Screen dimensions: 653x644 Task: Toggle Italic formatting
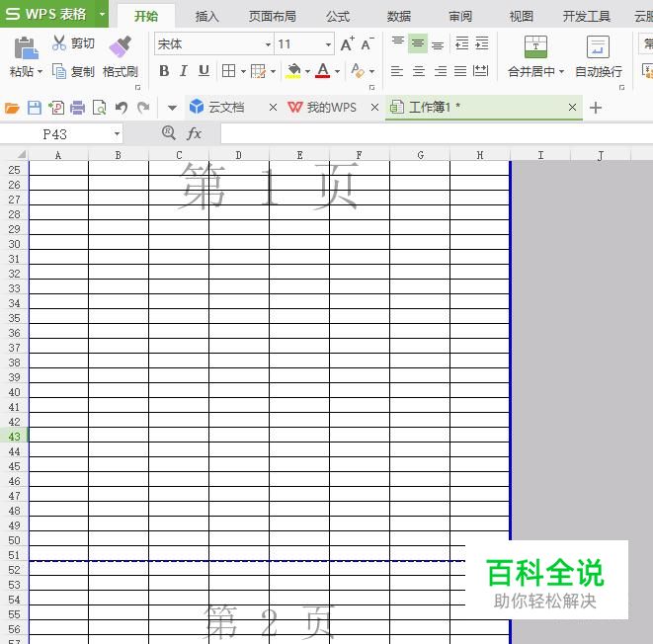click(183, 71)
